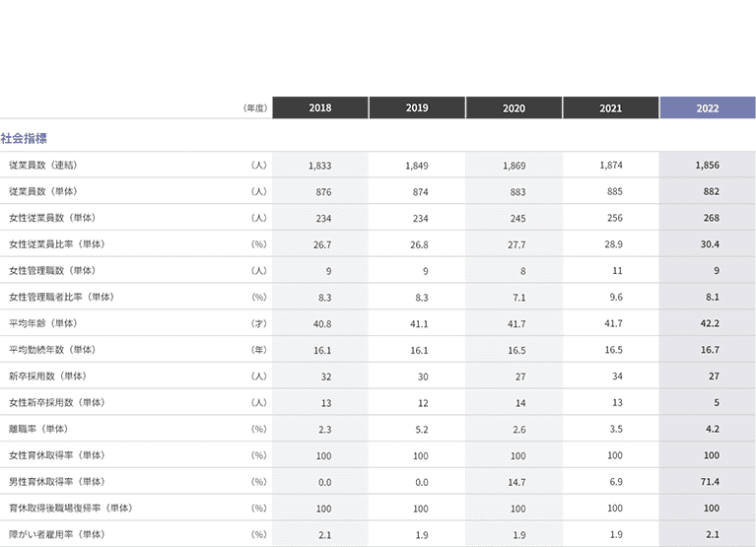756x547 pixels.
Task: Click the 従業員数(連結) row label
Action: coord(43,166)
